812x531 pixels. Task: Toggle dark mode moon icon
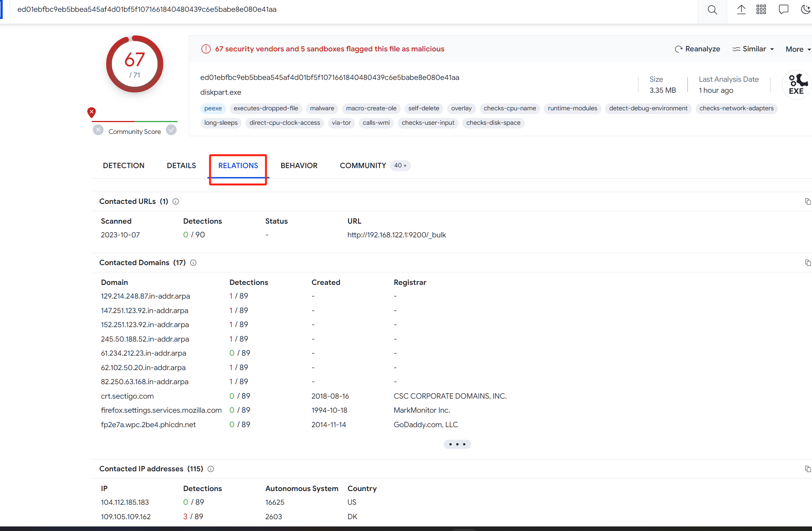(x=806, y=10)
